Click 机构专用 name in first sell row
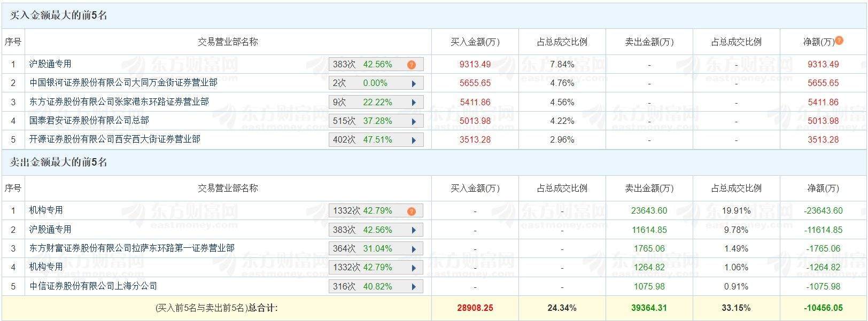Viewport: 868px width, 321px height. click(46, 210)
